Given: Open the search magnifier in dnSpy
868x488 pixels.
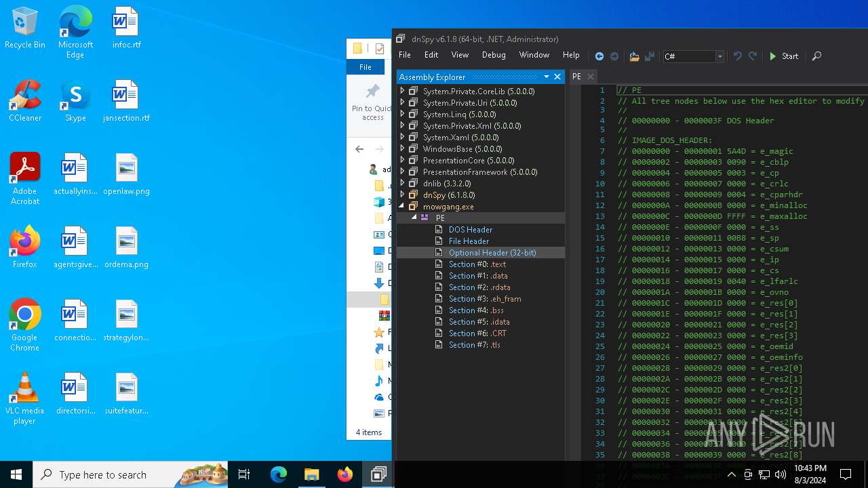Looking at the screenshot, I should coord(816,56).
